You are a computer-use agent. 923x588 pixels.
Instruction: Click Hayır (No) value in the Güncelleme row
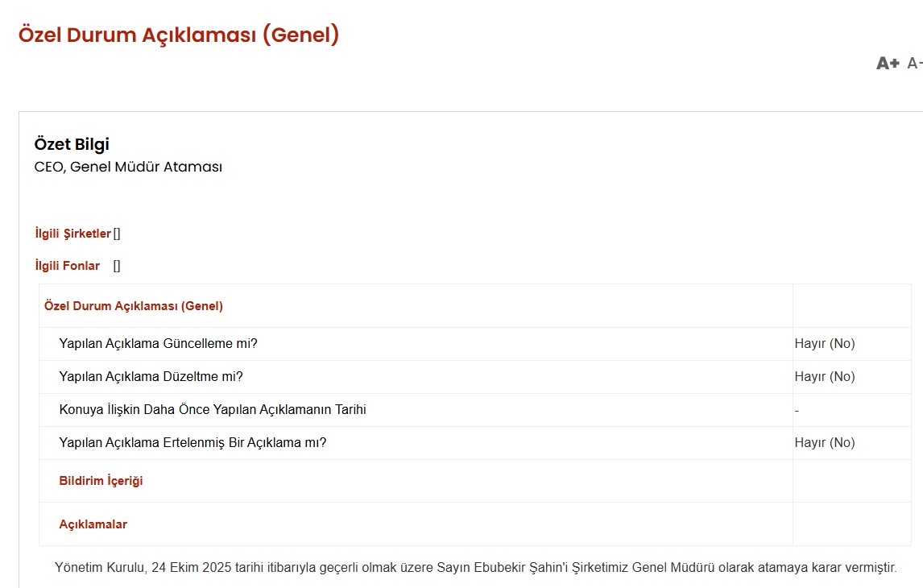[824, 344]
